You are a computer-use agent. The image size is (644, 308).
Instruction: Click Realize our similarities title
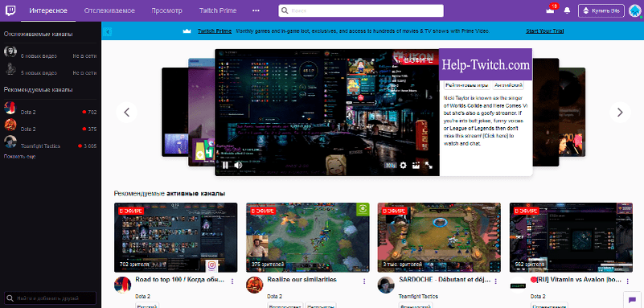coord(301,280)
